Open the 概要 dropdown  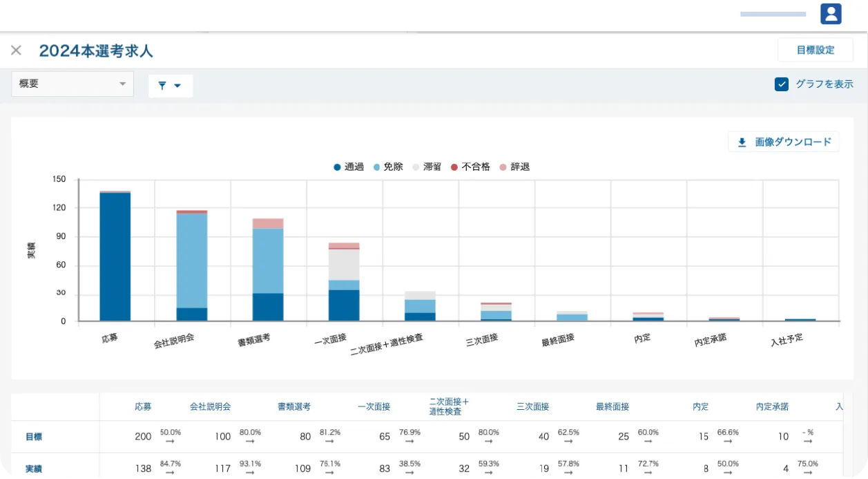coord(73,84)
